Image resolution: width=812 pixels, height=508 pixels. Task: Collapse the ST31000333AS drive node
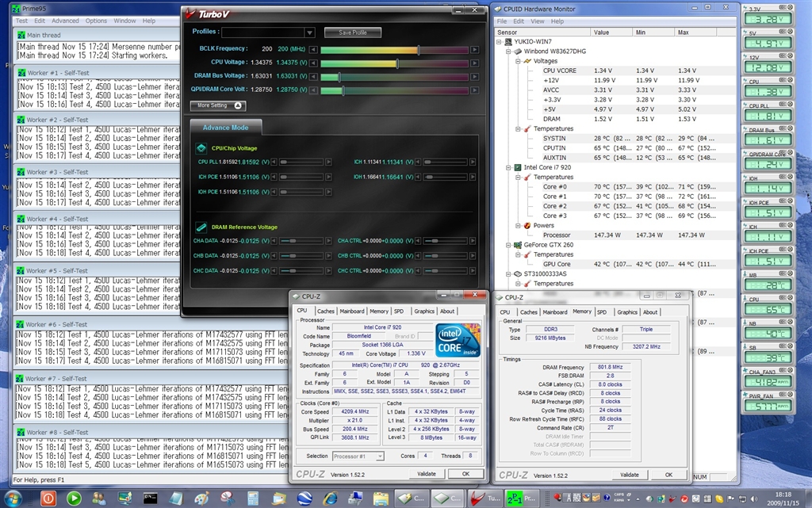coord(508,274)
